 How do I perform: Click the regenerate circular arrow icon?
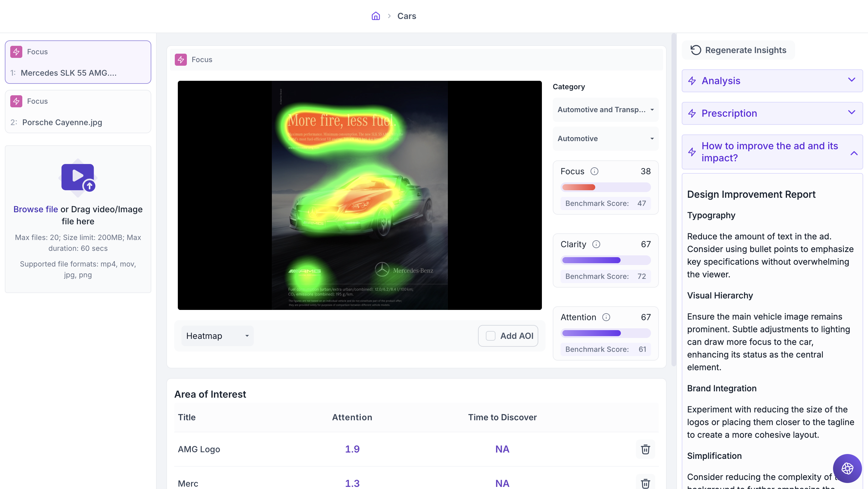(696, 50)
